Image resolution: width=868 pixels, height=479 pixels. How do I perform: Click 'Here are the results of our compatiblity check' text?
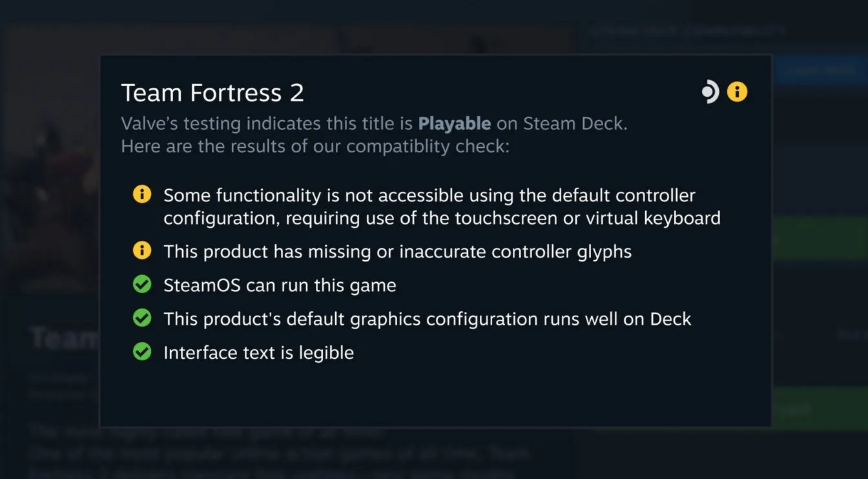point(315,146)
